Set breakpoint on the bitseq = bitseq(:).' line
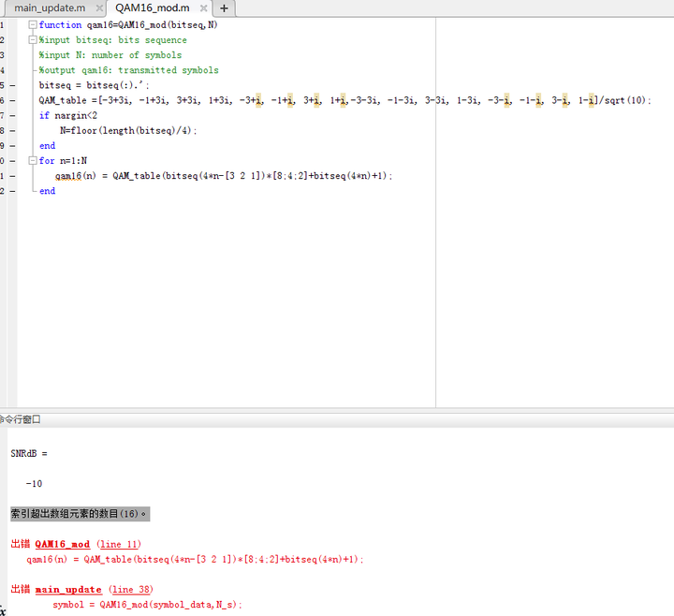The height and width of the screenshot is (616, 674). [x=12, y=85]
